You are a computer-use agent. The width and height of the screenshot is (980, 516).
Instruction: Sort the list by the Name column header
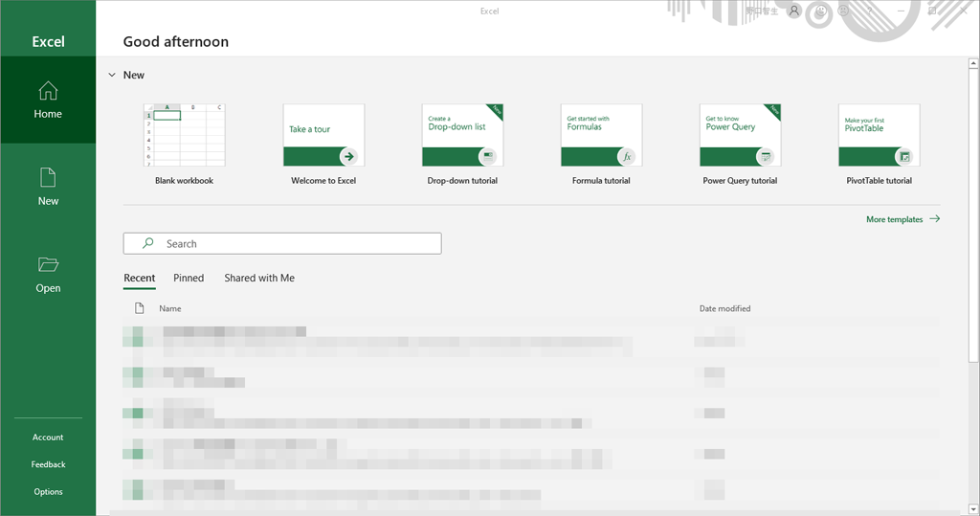pyautogui.click(x=170, y=308)
